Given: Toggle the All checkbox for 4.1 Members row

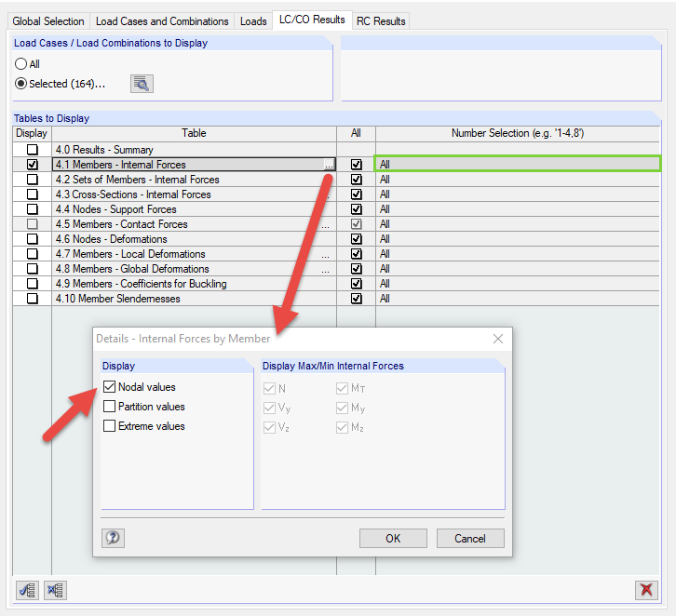Looking at the screenshot, I should tap(357, 165).
